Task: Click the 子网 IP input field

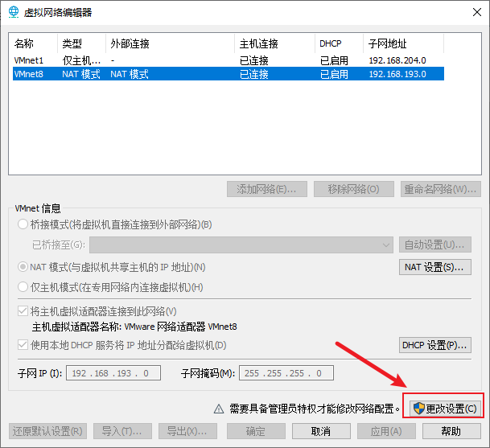Action: tap(113, 373)
